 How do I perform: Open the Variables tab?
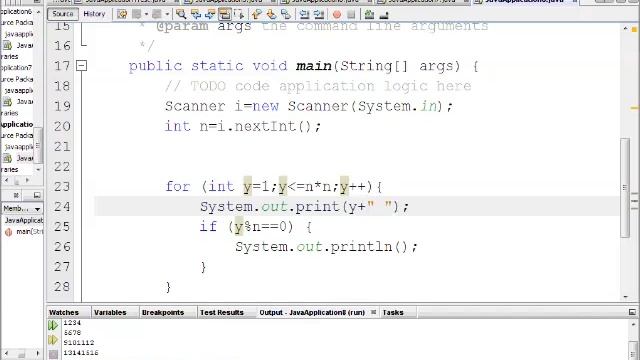tap(110, 312)
